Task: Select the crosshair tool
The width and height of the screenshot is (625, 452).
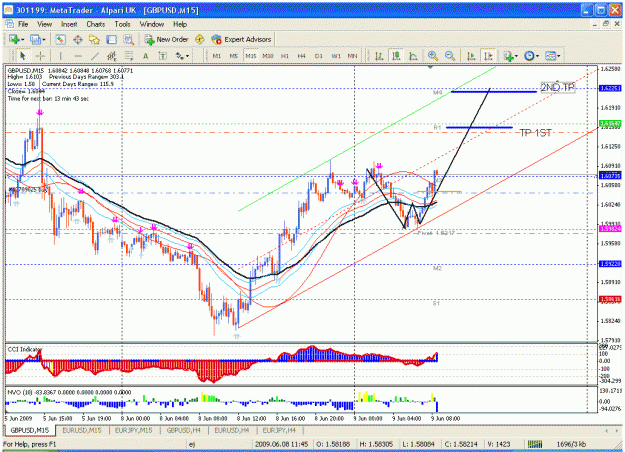Action: tap(40, 56)
